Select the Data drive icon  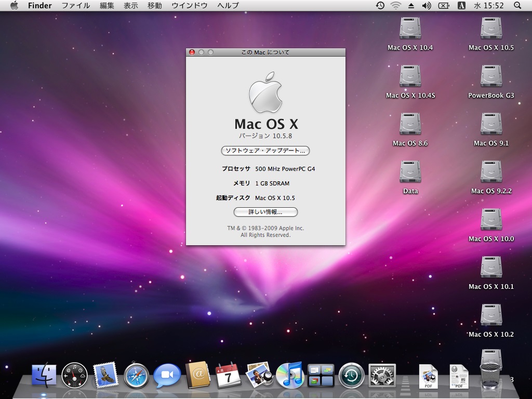tap(410, 171)
